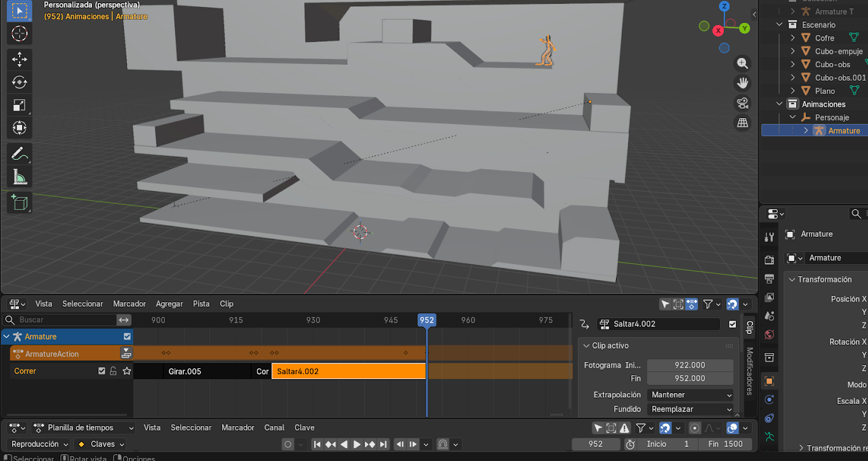868x461 pixels.
Task: Select the Rotate tool
Action: click(19, 83)
